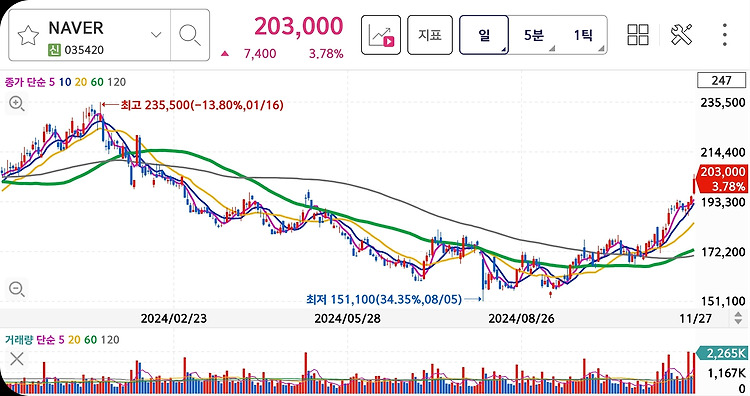Click the current price 203,000 header
Viewport: 750px width, 396px height.
pyautogui.click(x=298, y=26)
